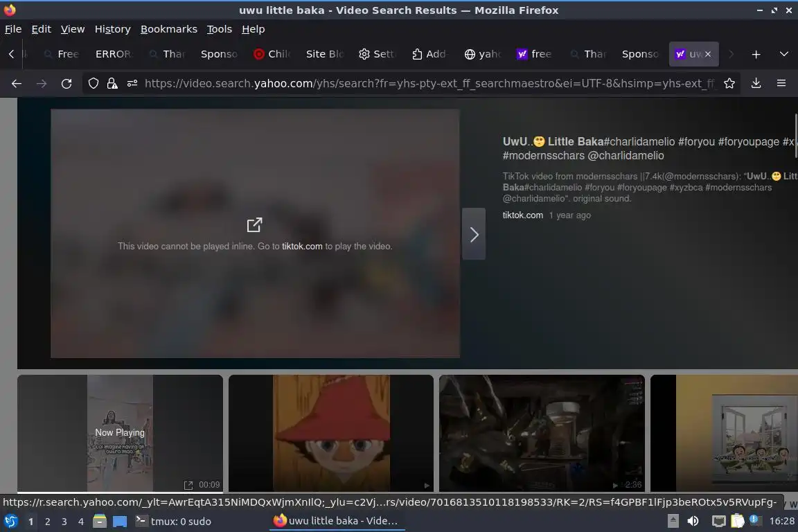
Task: Open the volume control tray icon
Action: (x=693, y=522)
